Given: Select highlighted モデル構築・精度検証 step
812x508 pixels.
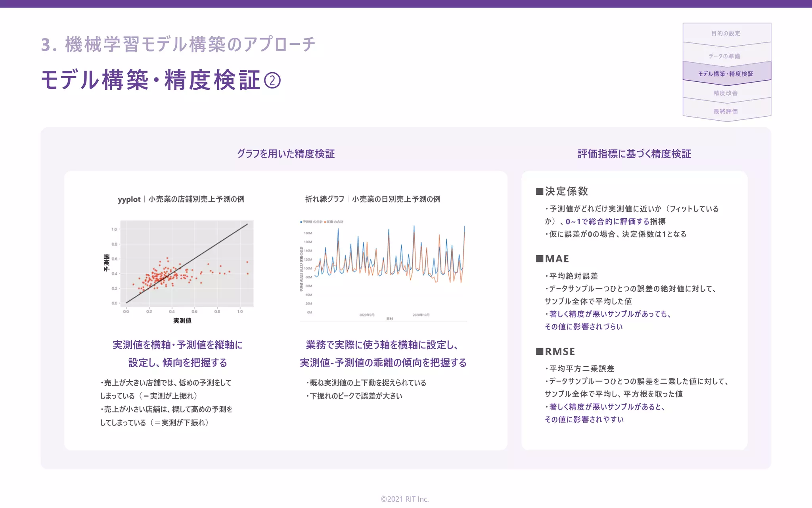Looking at the screenshot, I should (x=726, y=74).
